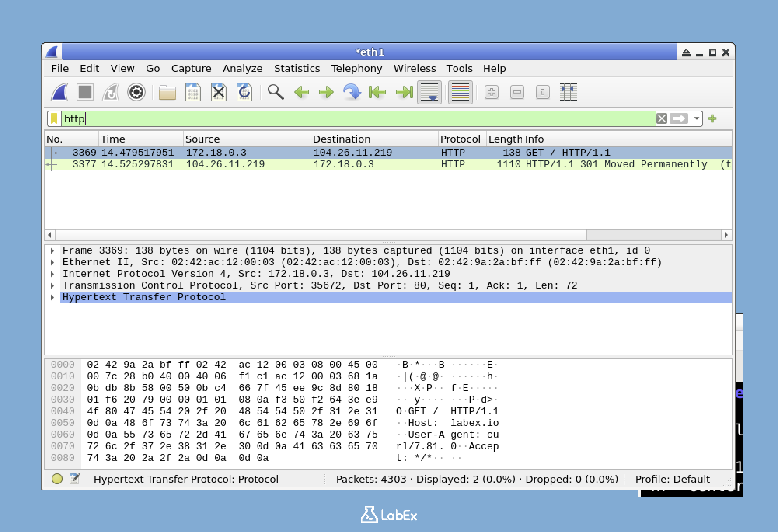Expand Hypertext Transfer Protocol tree row
The width and height of the screenshot is (778, 532).
52,297
